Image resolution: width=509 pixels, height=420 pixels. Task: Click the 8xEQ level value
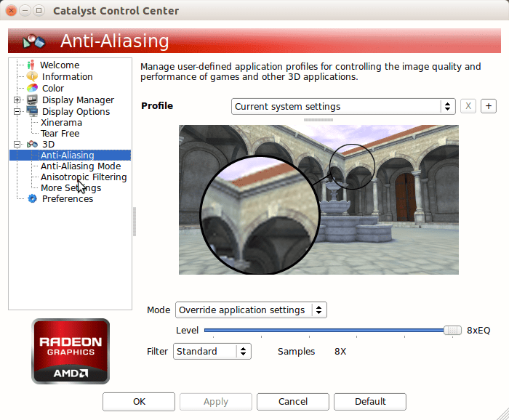point(478,331)
